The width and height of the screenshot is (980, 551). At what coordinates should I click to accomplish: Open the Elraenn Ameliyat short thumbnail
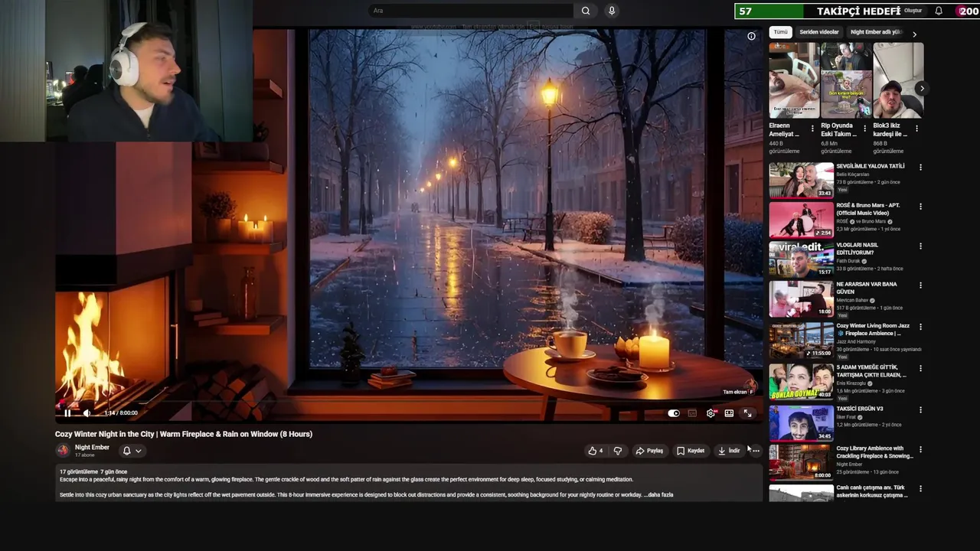click(x=794, y=80)
